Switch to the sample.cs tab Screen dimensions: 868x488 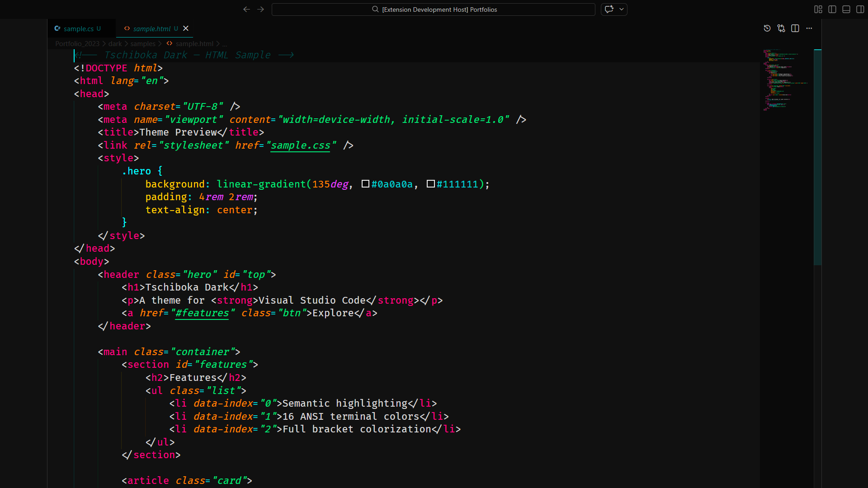(79, 28)
